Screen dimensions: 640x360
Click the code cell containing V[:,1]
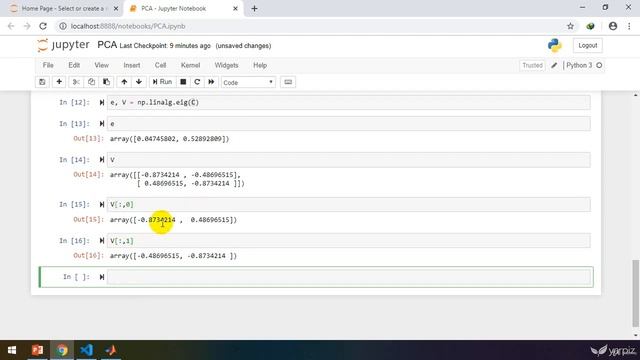(x=349, y=241)
